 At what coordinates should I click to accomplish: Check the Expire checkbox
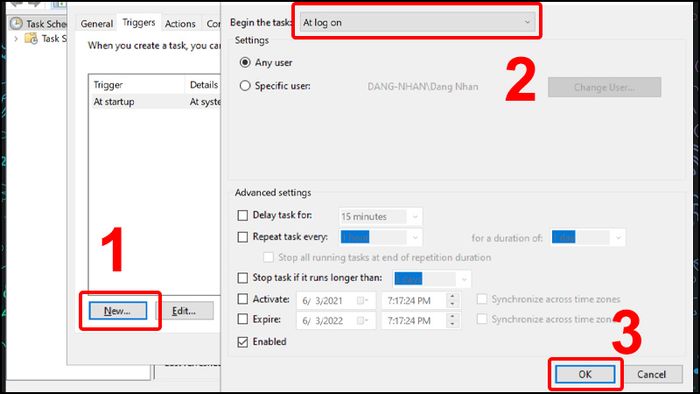point(242,319)
